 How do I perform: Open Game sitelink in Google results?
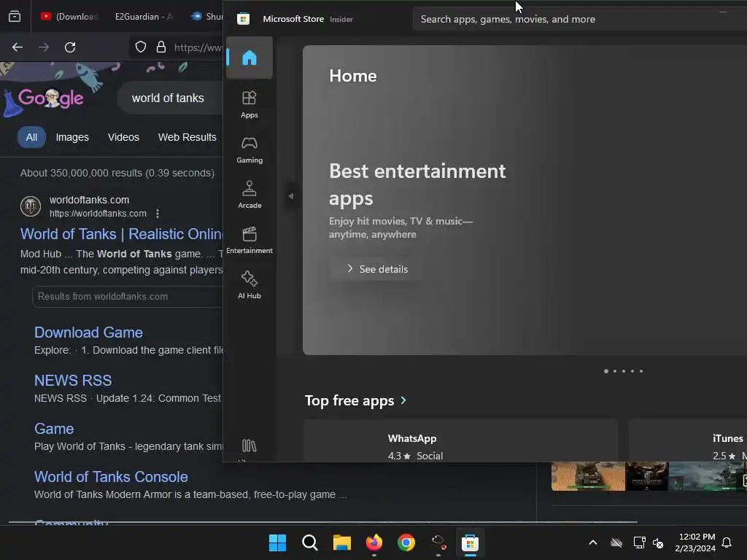point(54,429)
